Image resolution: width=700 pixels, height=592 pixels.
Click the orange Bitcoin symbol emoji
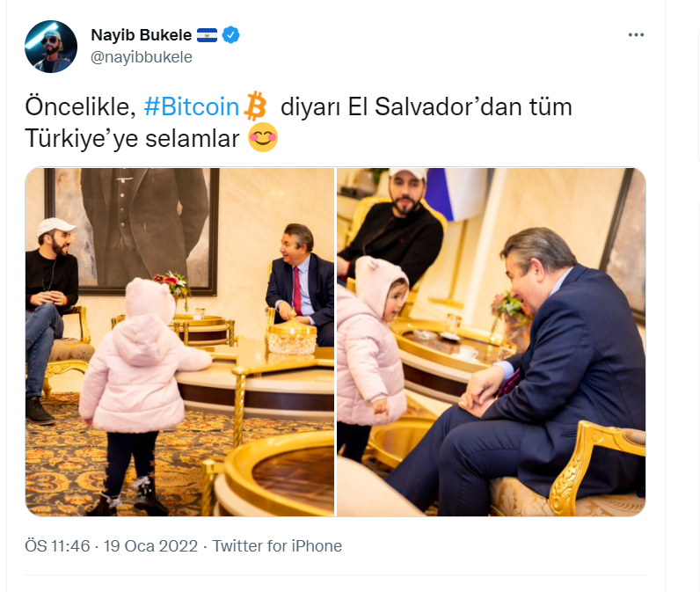[x=255, y=106]
